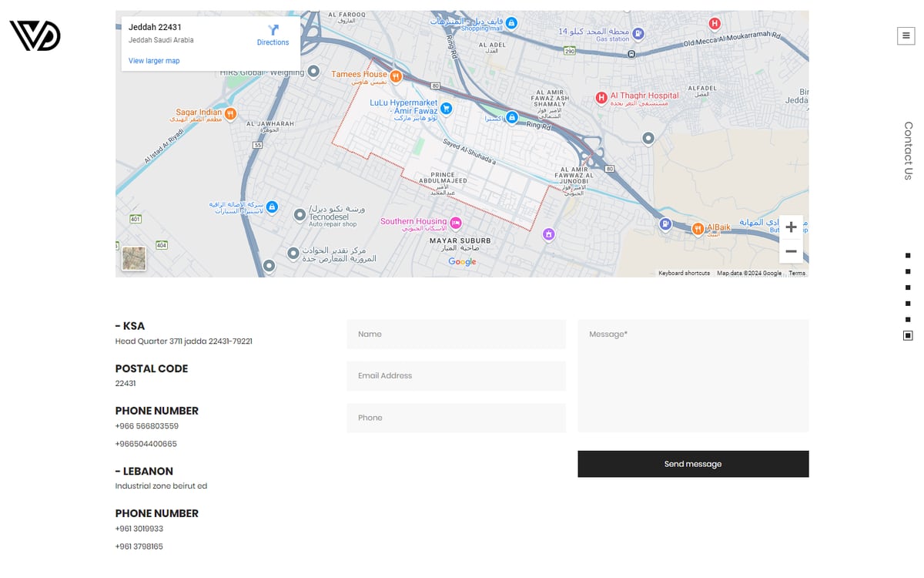Open the Google logo on the map
Screen dimensions: 924x578
pyautogui.click(x=462, y=262)
